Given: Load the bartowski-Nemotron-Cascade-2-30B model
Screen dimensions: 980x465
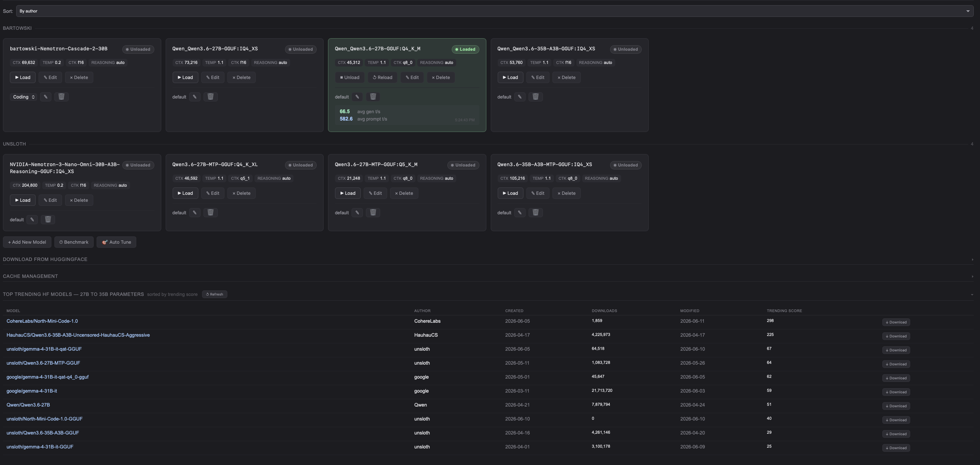Looking at the screenshot, I should pyautogui.click(x=23, y=77).
